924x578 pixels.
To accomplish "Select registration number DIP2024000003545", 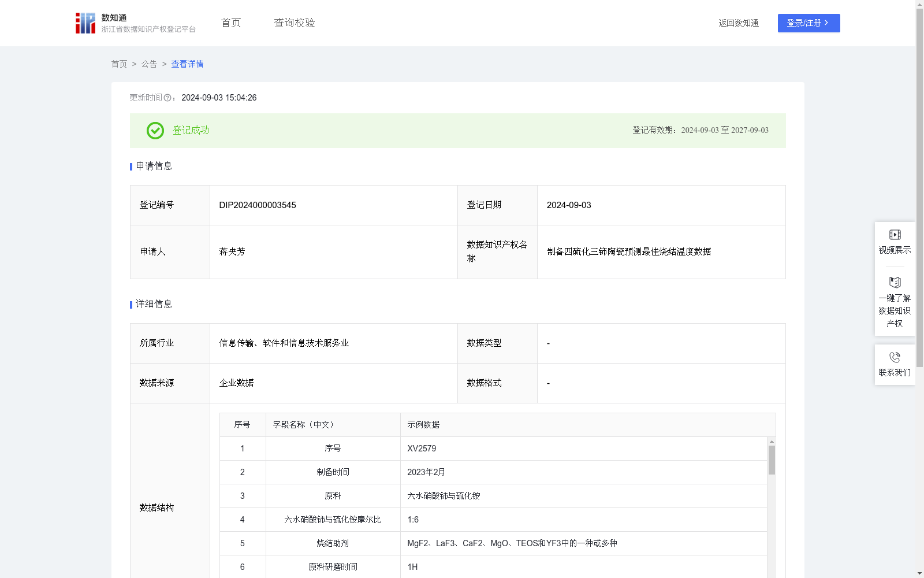I will click(258, 205).
